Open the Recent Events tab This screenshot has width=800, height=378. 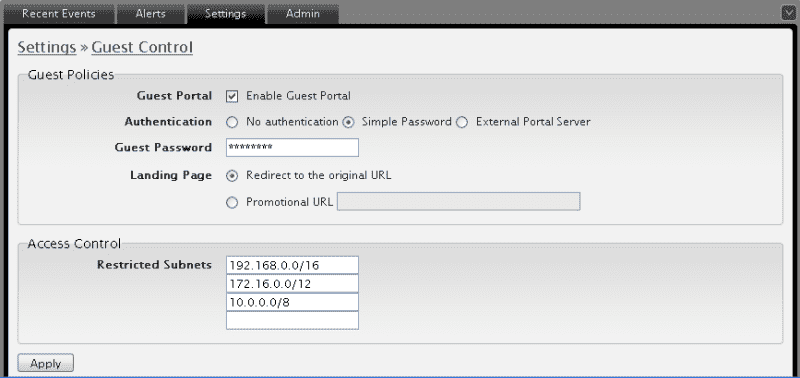[59, 14]
